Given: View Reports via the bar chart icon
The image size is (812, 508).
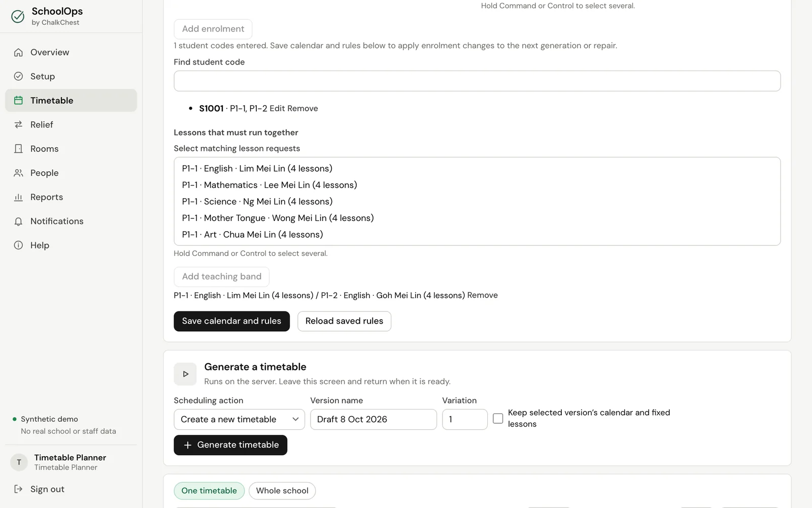Looking at the screenshot, I should pos(18,197).
